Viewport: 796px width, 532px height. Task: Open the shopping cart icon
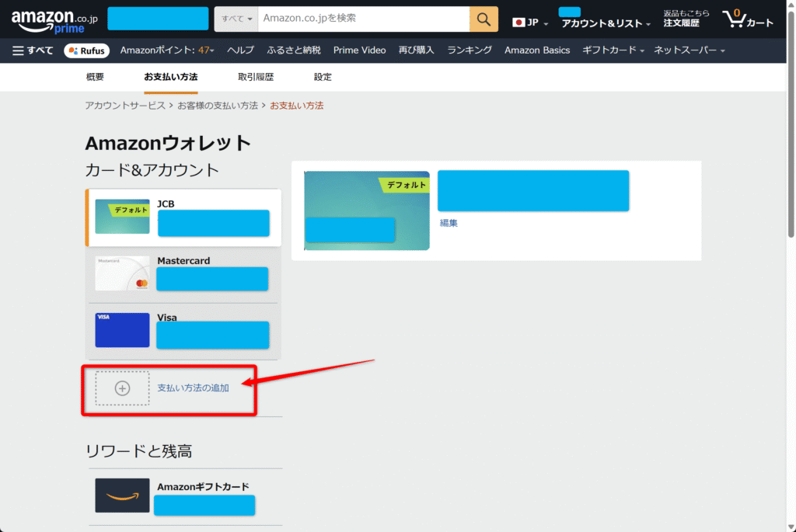(x=748, y=19)
